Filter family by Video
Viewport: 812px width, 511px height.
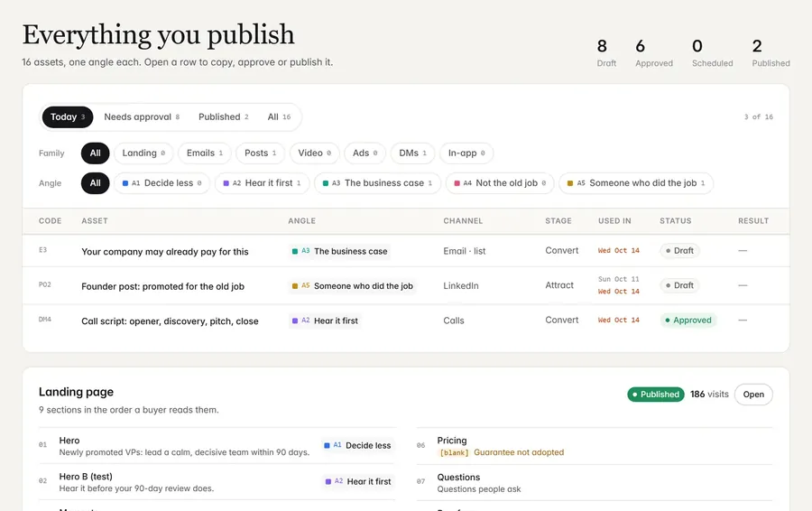314,153
